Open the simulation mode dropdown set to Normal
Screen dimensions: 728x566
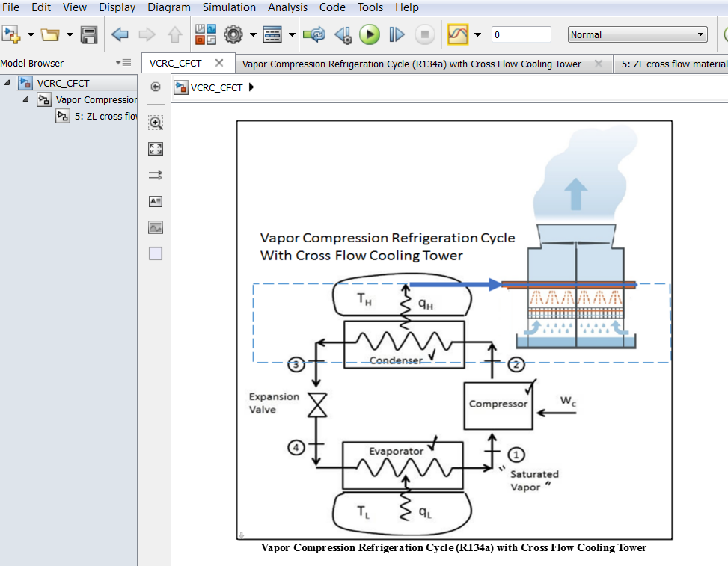point(637,34)
